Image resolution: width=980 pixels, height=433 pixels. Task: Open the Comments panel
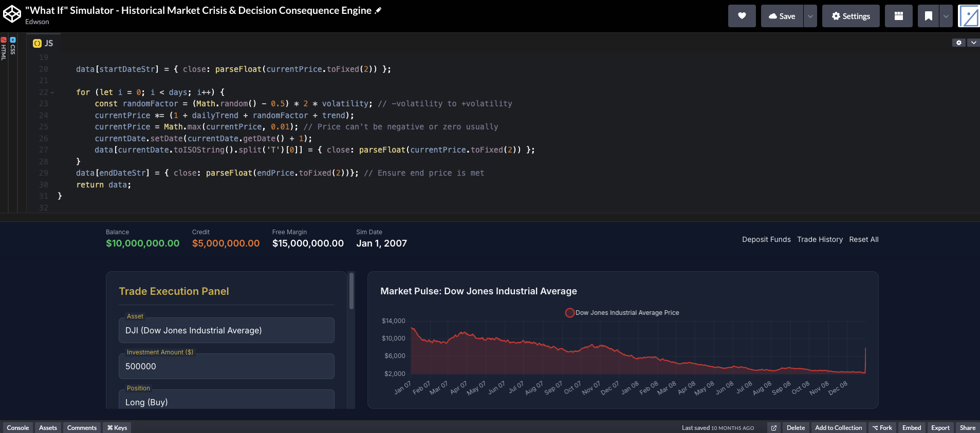point(82,427)
